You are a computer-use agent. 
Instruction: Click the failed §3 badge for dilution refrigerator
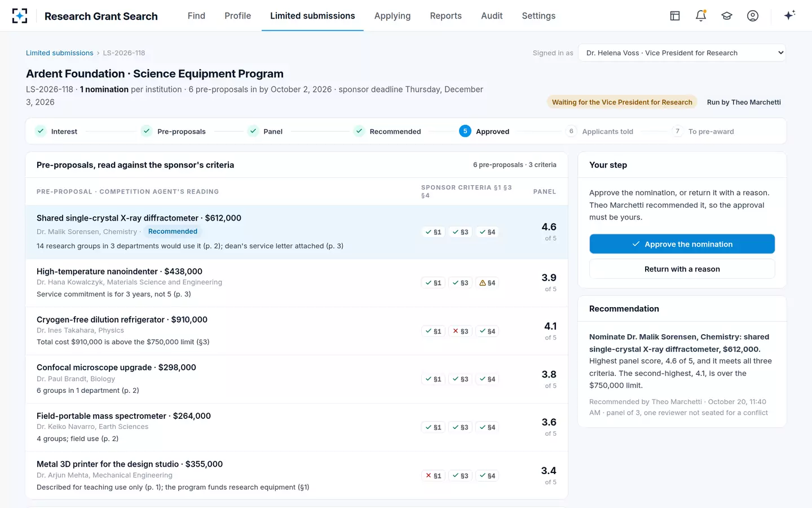[x=461, y=331]
